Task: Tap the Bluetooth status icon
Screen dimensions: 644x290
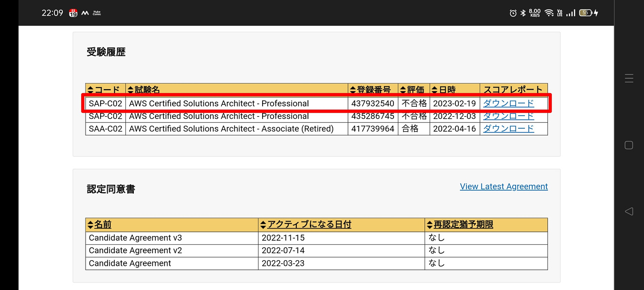Action: point(523,13)
